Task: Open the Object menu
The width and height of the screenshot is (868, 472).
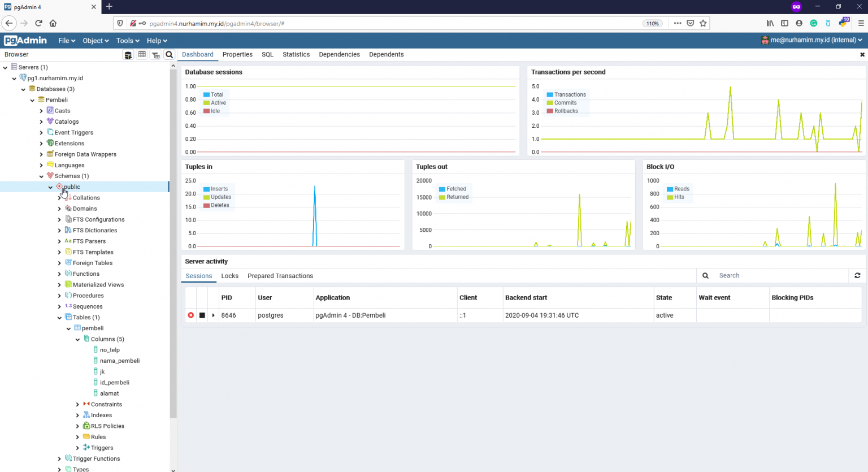Action: [x=96, y=41]
